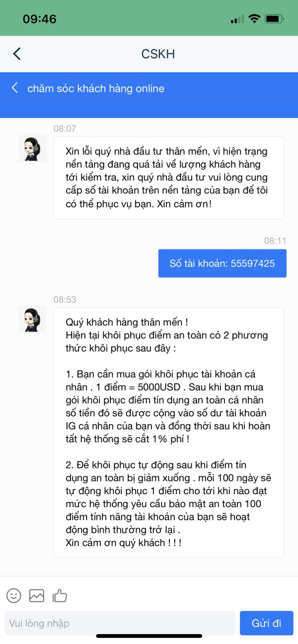Tap the 09:46 clock in status bar

tap(40, 19)
